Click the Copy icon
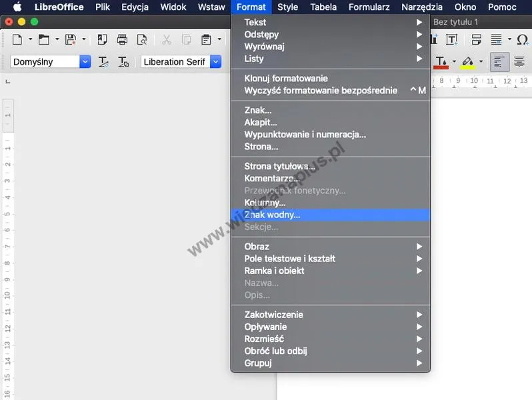The height and width of the screenshot is (400, 532). [186, 39]
